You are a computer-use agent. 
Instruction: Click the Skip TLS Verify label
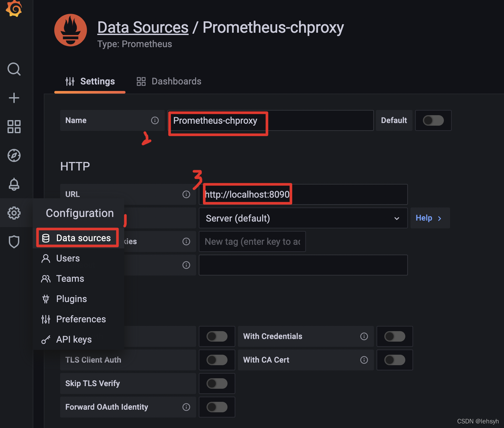pos(92,383)
